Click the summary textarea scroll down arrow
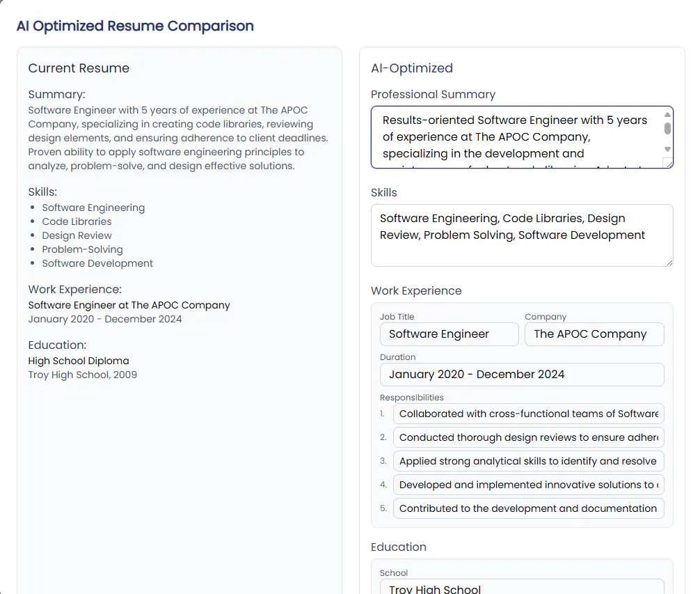700x594 pixels. tap(667, 149)
